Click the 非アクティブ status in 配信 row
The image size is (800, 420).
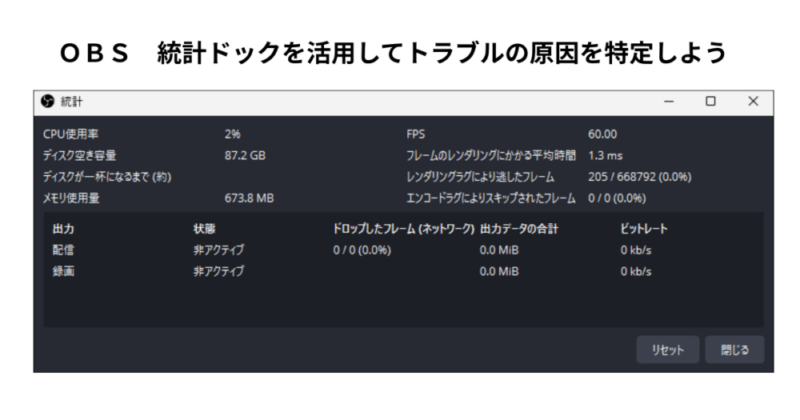(x=218, y=250)
